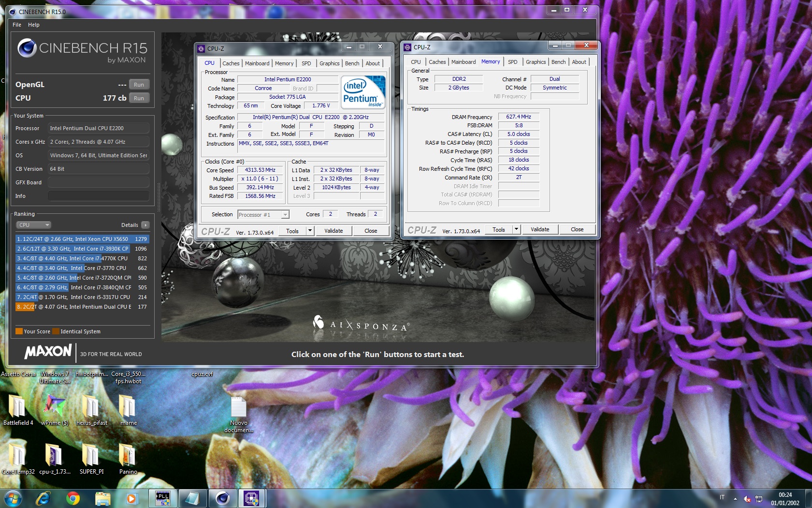
Task: Click Validate in left CPU-Z window
Action: [x=333, y=231]
